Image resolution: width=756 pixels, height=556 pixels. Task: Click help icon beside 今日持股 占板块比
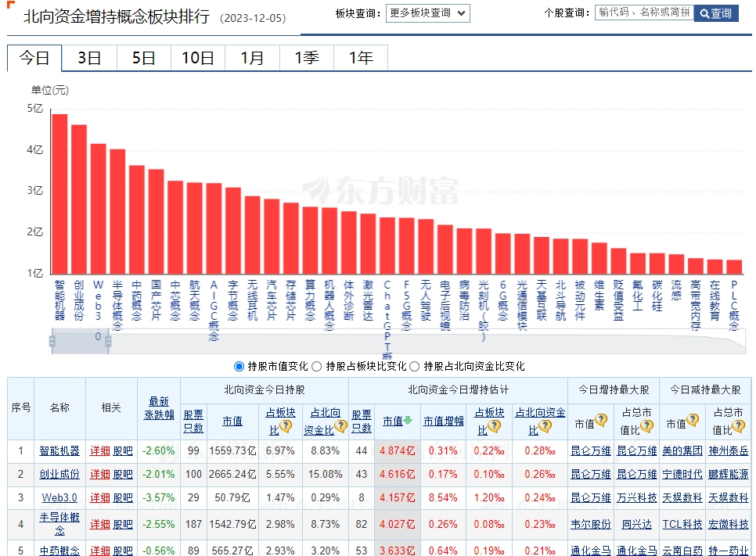click(286, 427)
